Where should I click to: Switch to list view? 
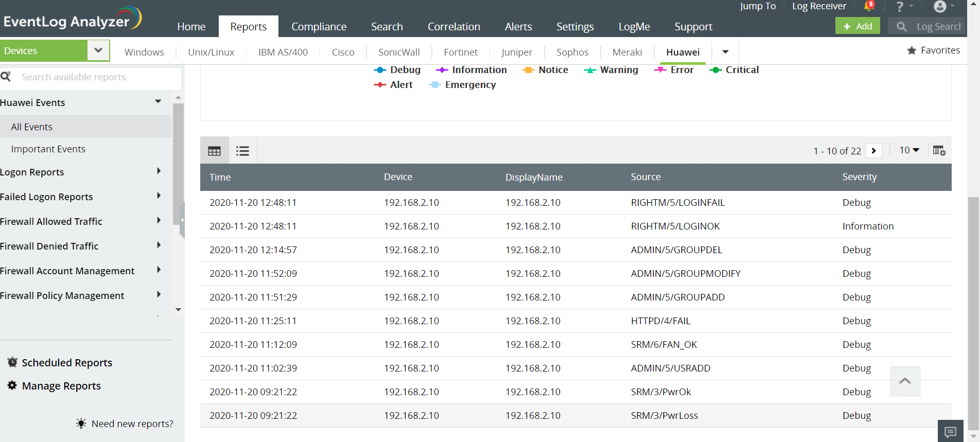coord(242,151)
